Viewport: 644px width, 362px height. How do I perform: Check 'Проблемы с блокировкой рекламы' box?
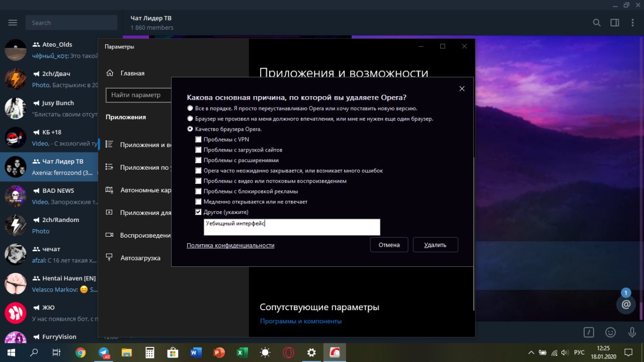[198, 191]
